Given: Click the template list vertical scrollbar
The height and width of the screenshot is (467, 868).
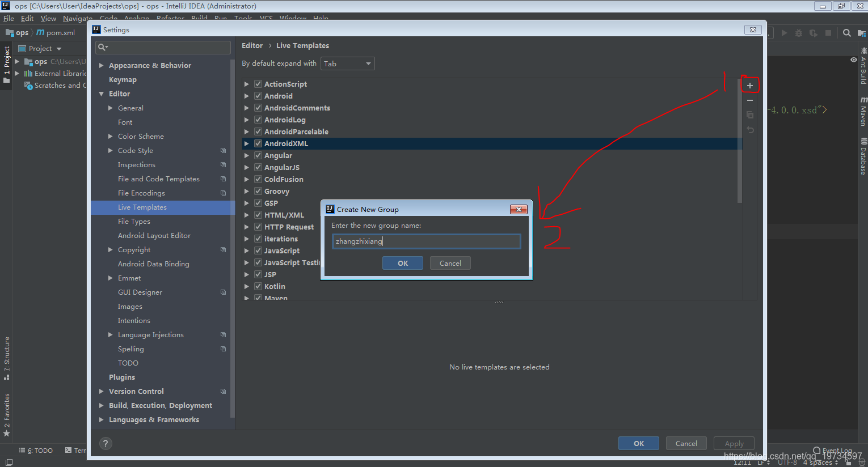Looking at the screenshot, I should point(740,142).
